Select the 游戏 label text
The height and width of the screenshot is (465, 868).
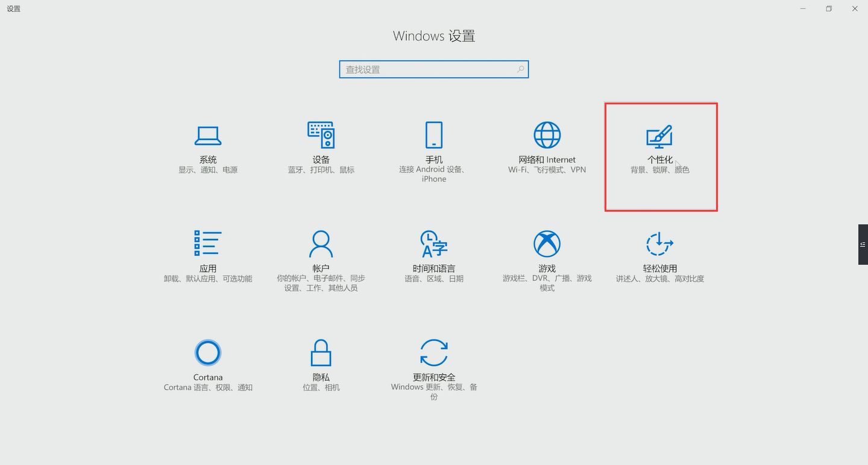click(547, 268)
